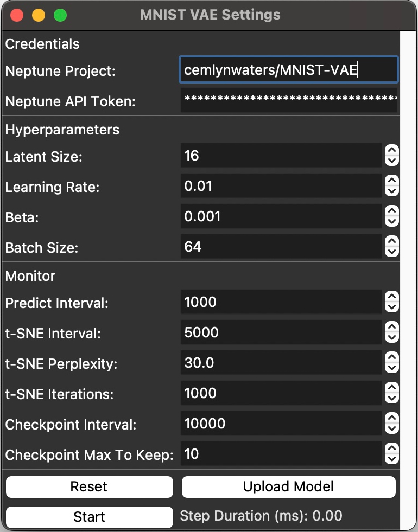The height and width of the screenshot is (532, 418).
Task: Lower Beta value with down arrow
Action: click(x=392, y=221)
